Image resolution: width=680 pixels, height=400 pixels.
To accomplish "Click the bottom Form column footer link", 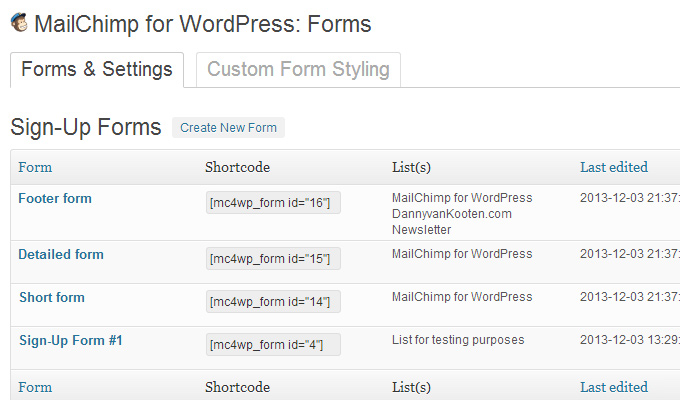I will pos(35,387).
